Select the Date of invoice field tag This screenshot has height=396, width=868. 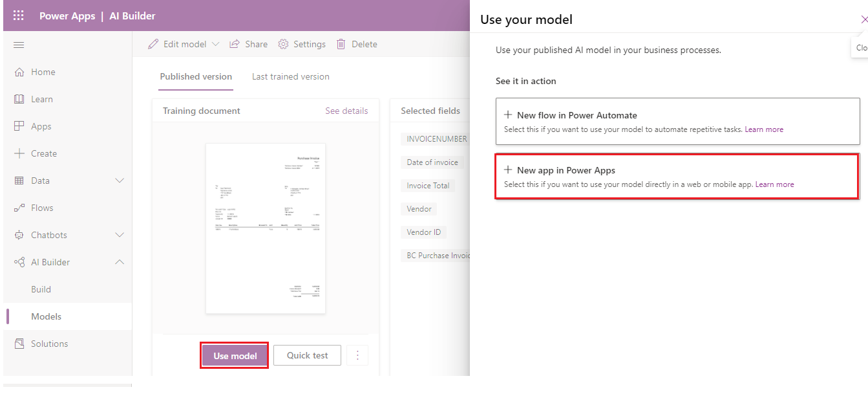pyautogui.click(x=432, y=162)
